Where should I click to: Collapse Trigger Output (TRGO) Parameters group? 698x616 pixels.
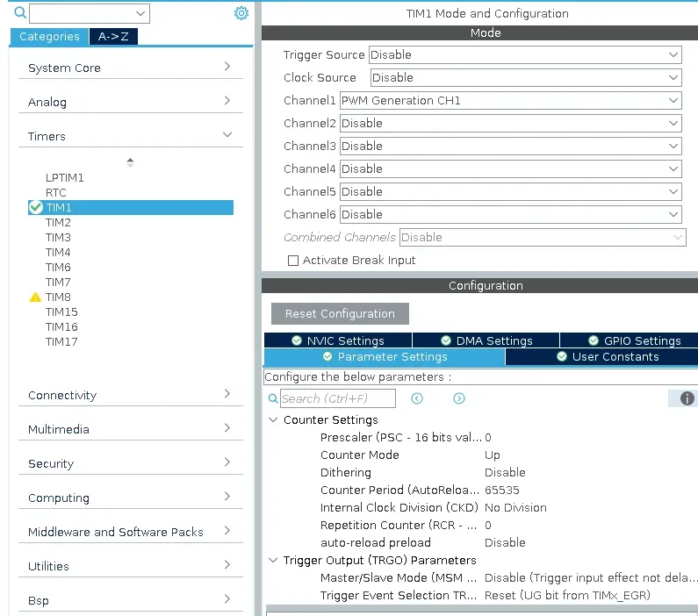coord(273,560)
